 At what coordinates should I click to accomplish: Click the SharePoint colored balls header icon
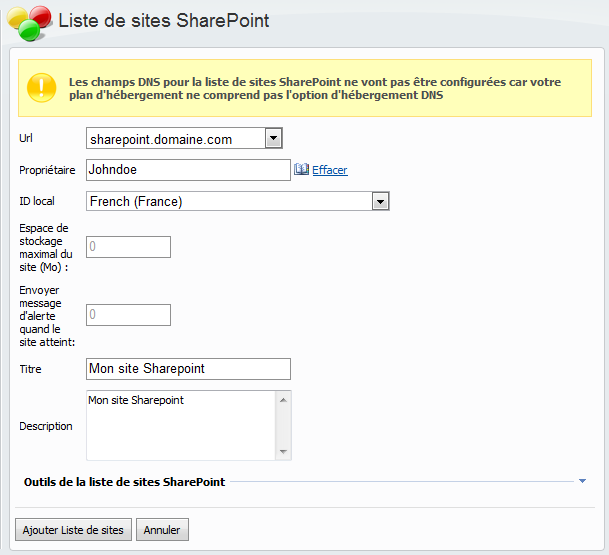click(30, 22)
